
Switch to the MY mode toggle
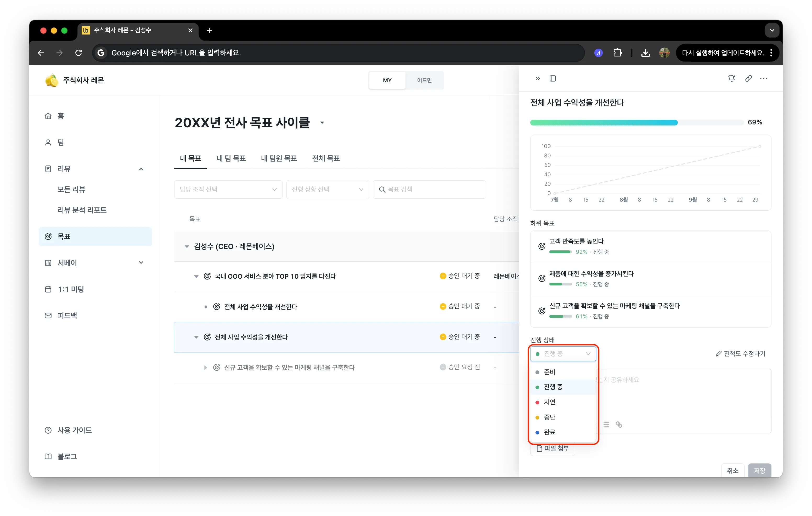tap(387, 80)
